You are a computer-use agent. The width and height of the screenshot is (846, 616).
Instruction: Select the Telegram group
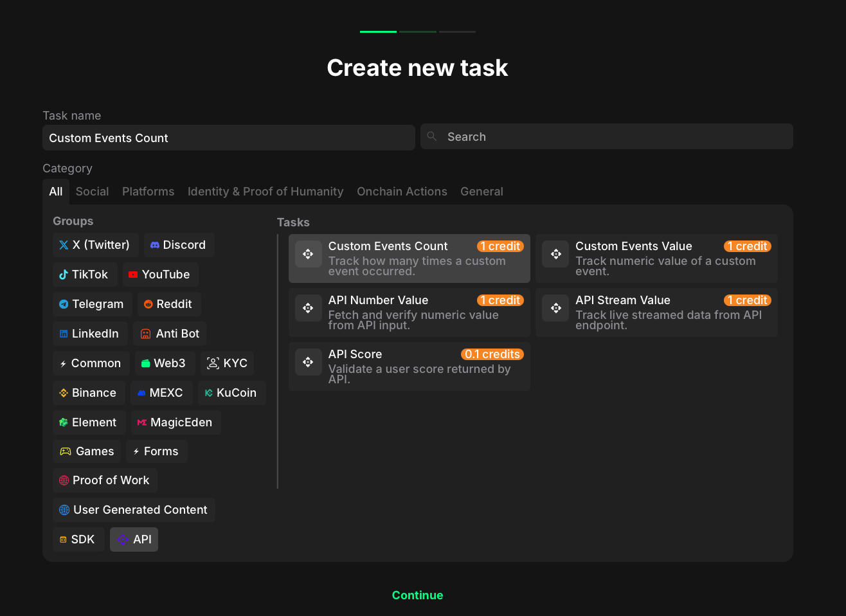pos(93,304)
